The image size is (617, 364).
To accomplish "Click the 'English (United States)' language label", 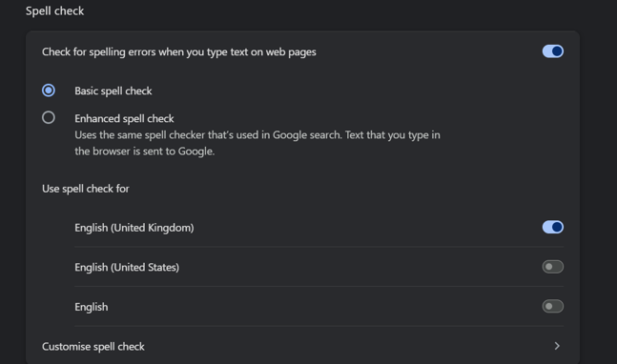I will [x=127, y=268].
